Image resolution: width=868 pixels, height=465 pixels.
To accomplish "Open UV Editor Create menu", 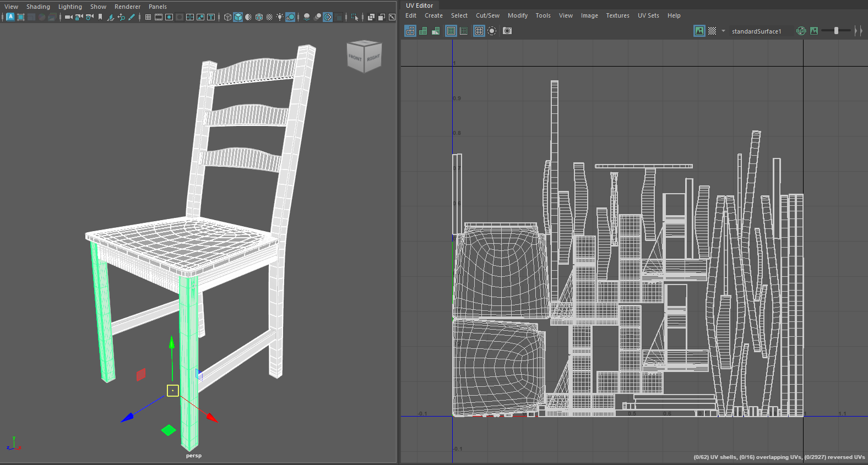I will pos(433,15).
